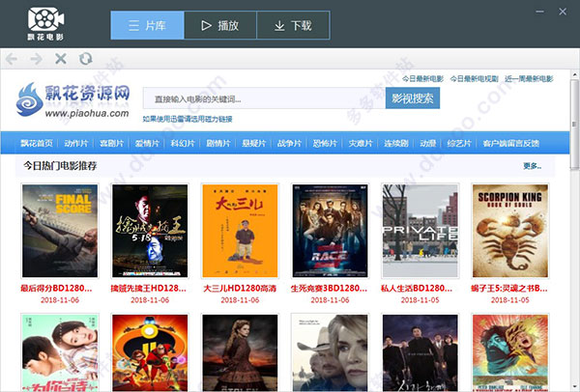The image size is (580, 392).
Task: Open the Final Score movie poster
Action: [x=60, y=231]
